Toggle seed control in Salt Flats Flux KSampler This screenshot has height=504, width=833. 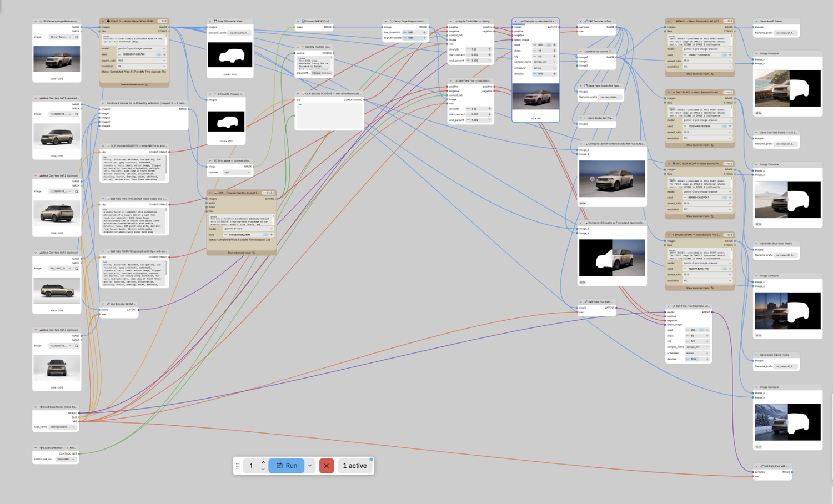[x=701, y=330]
